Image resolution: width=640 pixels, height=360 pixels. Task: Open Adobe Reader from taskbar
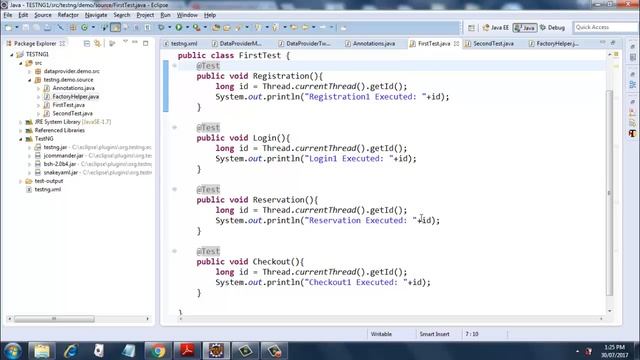187,351
